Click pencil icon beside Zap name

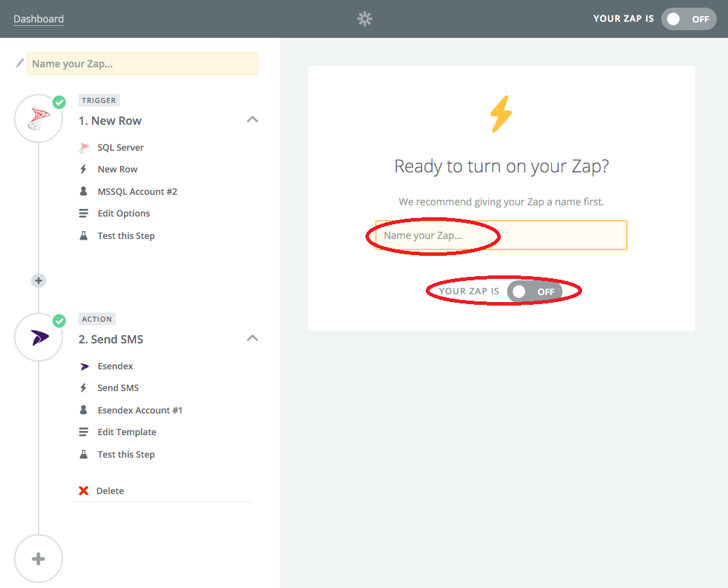coord(20,63)
